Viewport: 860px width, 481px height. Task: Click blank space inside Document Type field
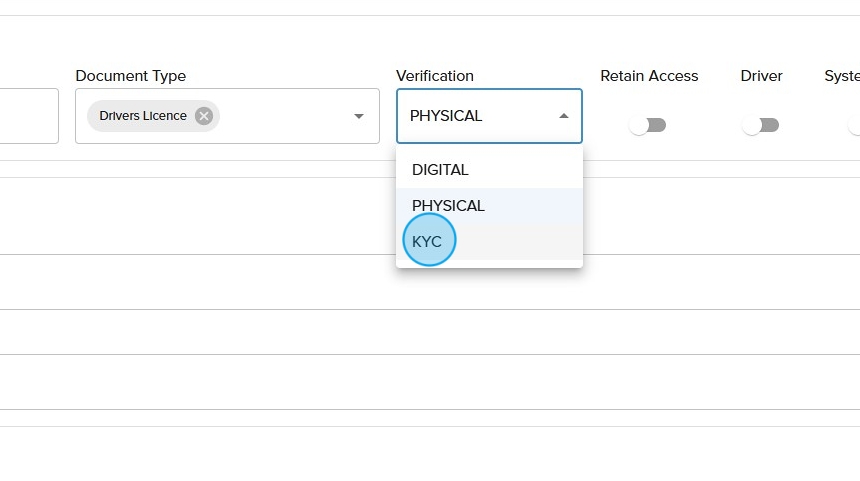(285, 116)
